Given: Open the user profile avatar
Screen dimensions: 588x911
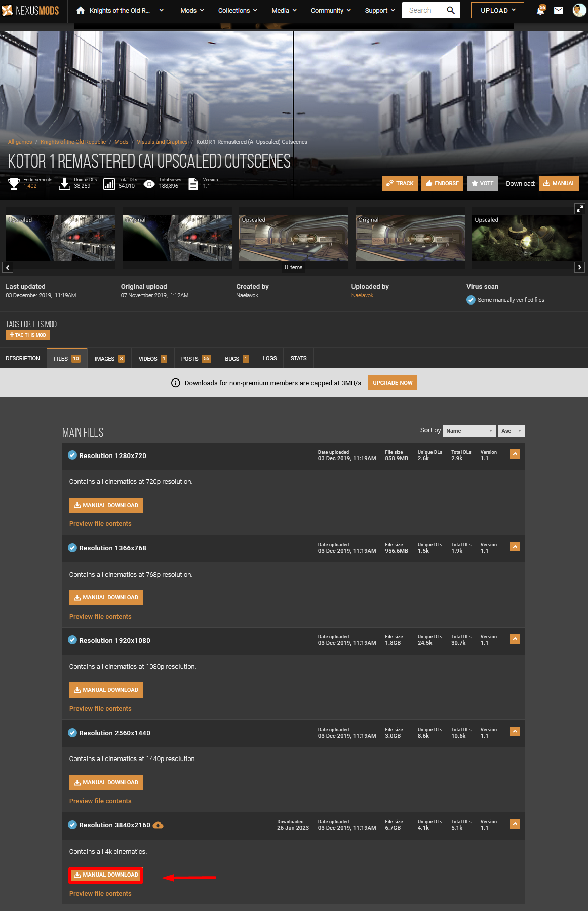Looking at the screenshot, I should coord(579,10).
